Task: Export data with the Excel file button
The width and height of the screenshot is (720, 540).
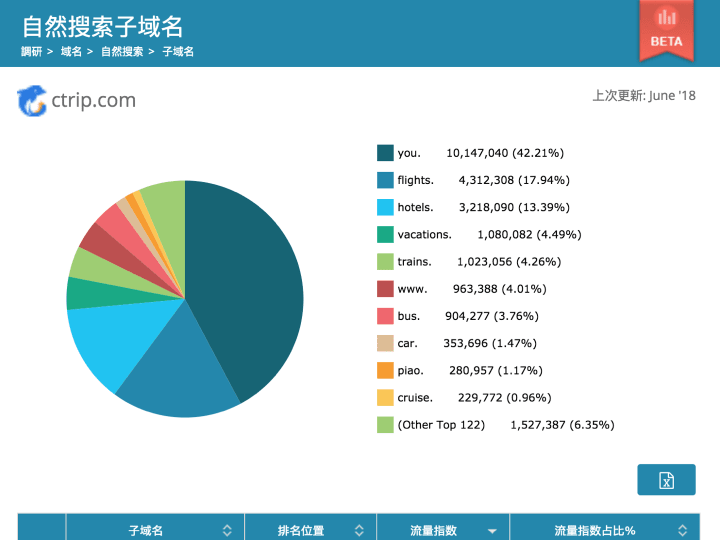Action: [x=666, y=480]
